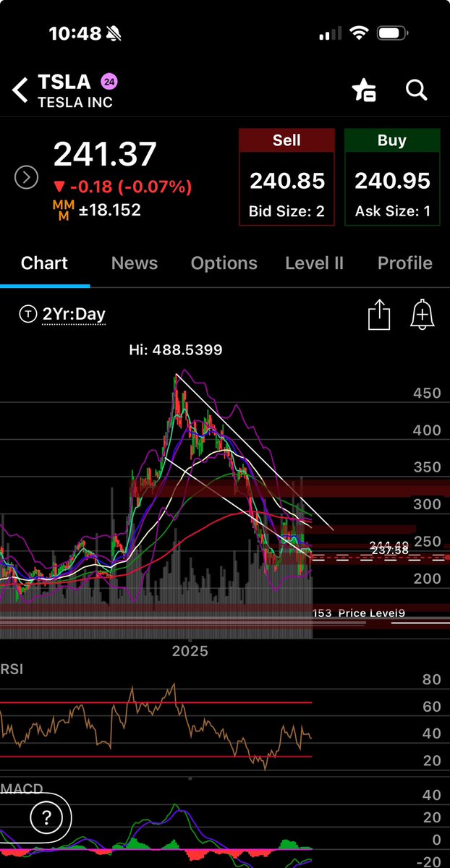Screen dimensions: 450x868
Task: Tap the Wi-Fi status bar icon
Action: point(357,33)
